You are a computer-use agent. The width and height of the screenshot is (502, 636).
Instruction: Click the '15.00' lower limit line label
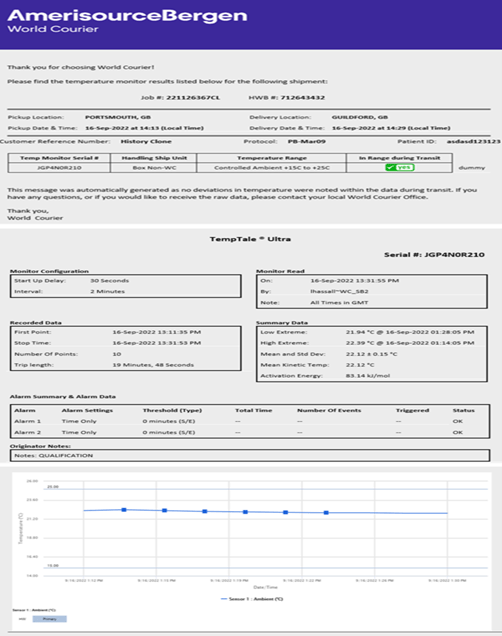coord(53,565)
